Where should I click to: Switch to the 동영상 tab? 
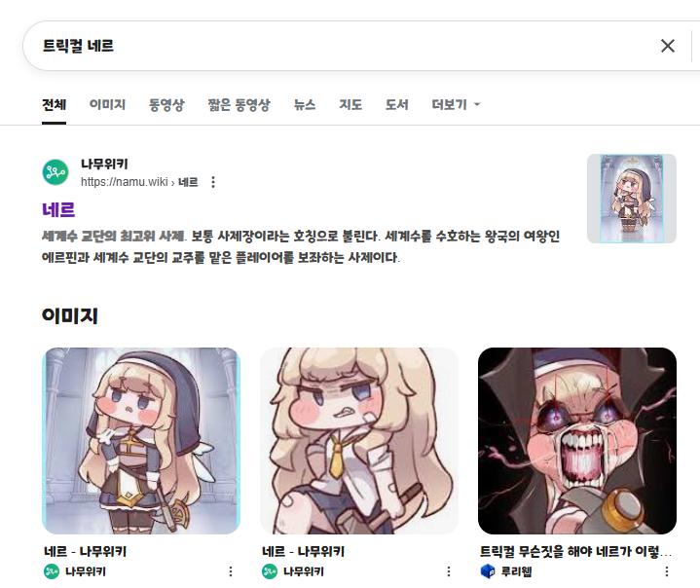[x=166, y=104]
